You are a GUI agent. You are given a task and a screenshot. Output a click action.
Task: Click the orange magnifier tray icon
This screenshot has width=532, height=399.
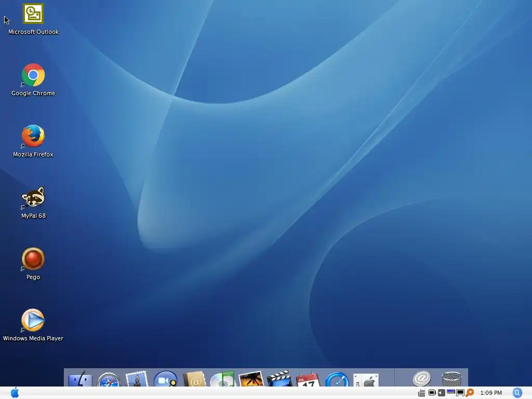pyautogui.click(x=470, y=393)
